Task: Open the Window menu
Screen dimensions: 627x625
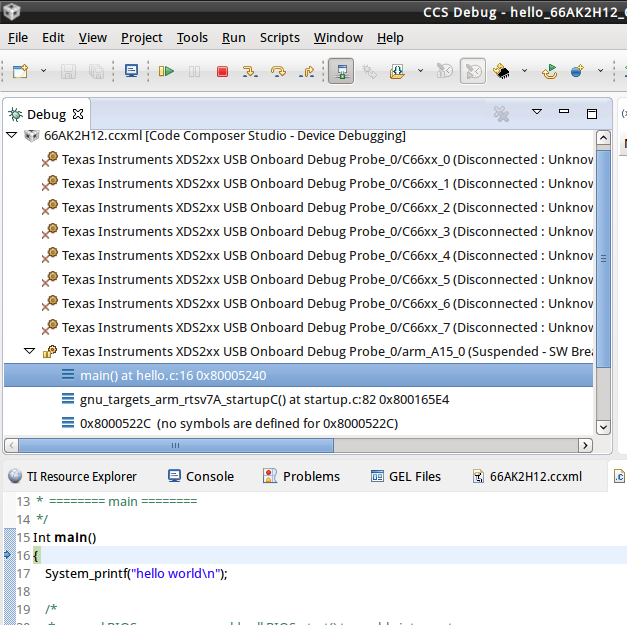Action: (x=338, y=38)
